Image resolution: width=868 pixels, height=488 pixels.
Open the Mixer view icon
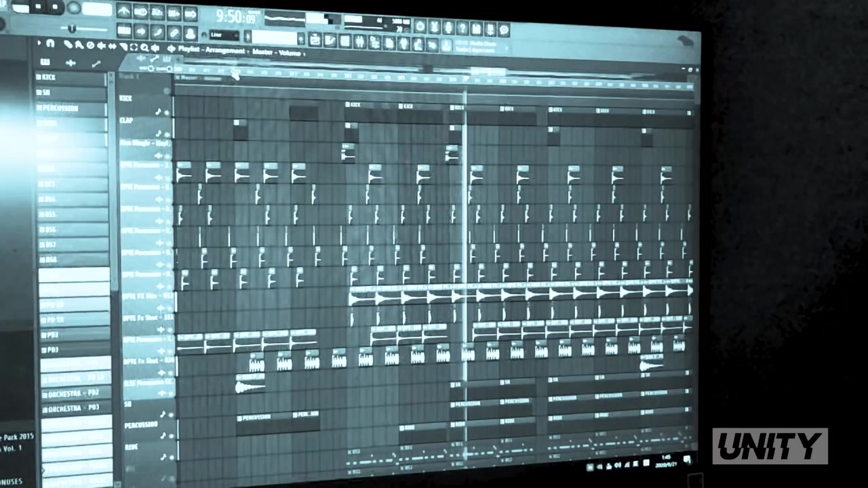[x=359, y=42]
